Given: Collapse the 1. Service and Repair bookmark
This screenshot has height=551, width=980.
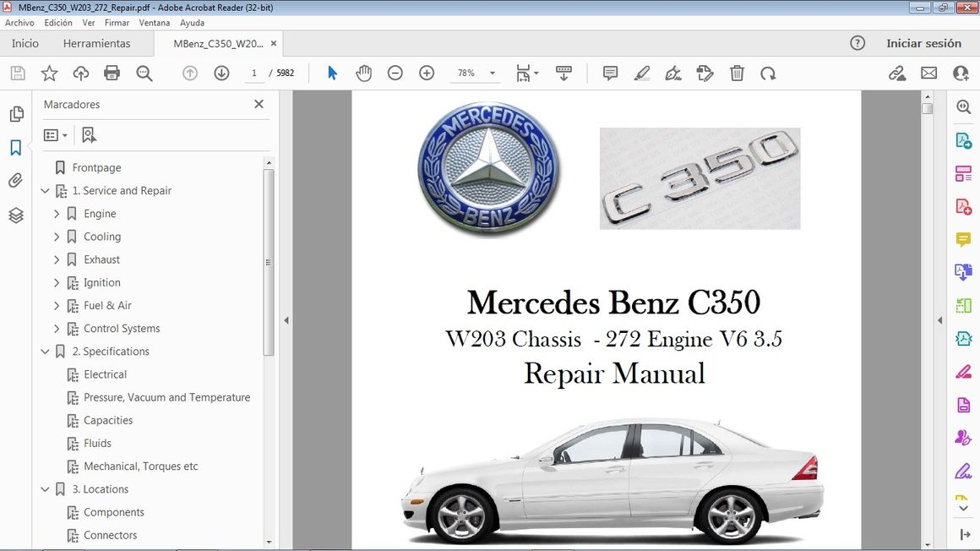Looking at the screenshot, I should tap(45, 191).
